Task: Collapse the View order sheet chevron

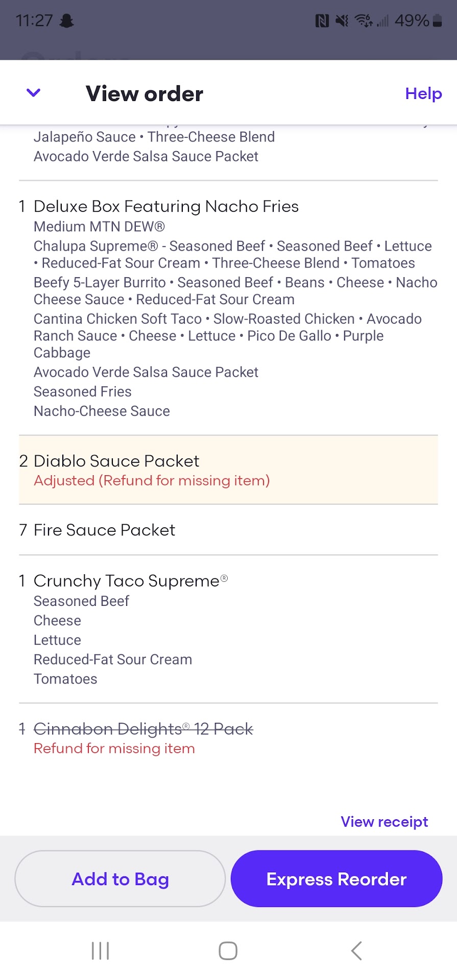Action: (33, 93)
